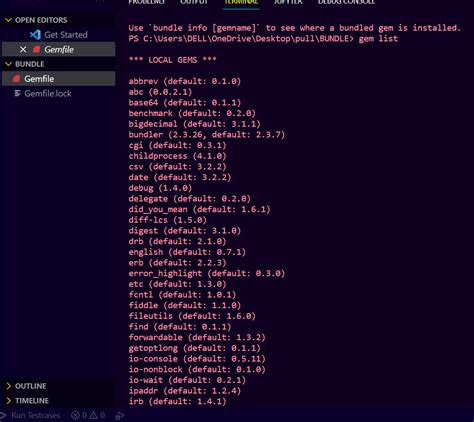Click the 'csv (default: 3.2.2)' line
474x422 pixels.
coord(177,167)
